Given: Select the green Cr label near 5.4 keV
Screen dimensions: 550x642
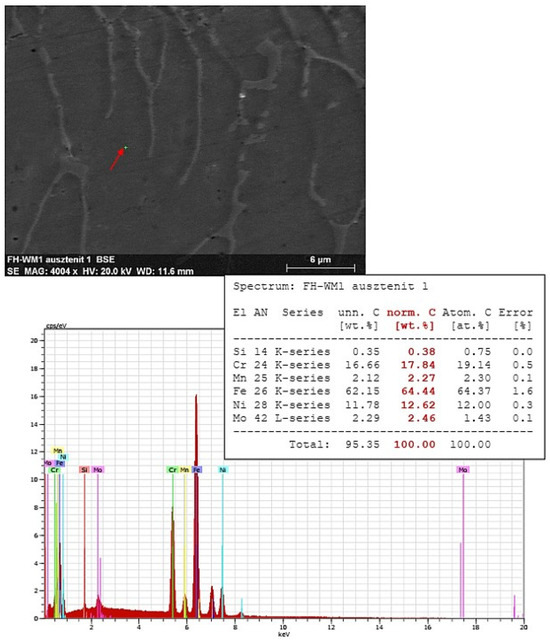Looking at the screenshot, I should (172, 470).
